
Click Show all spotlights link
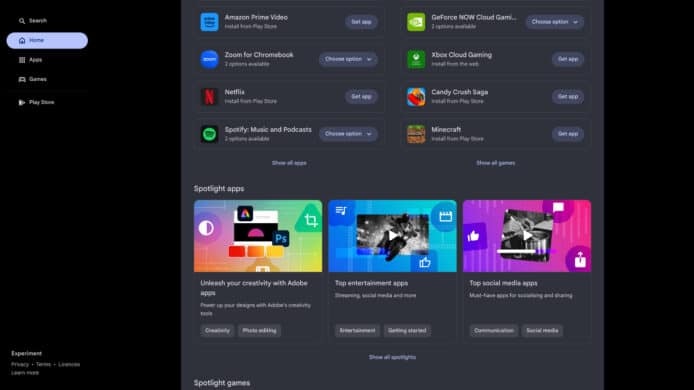(x=392, y=357)
